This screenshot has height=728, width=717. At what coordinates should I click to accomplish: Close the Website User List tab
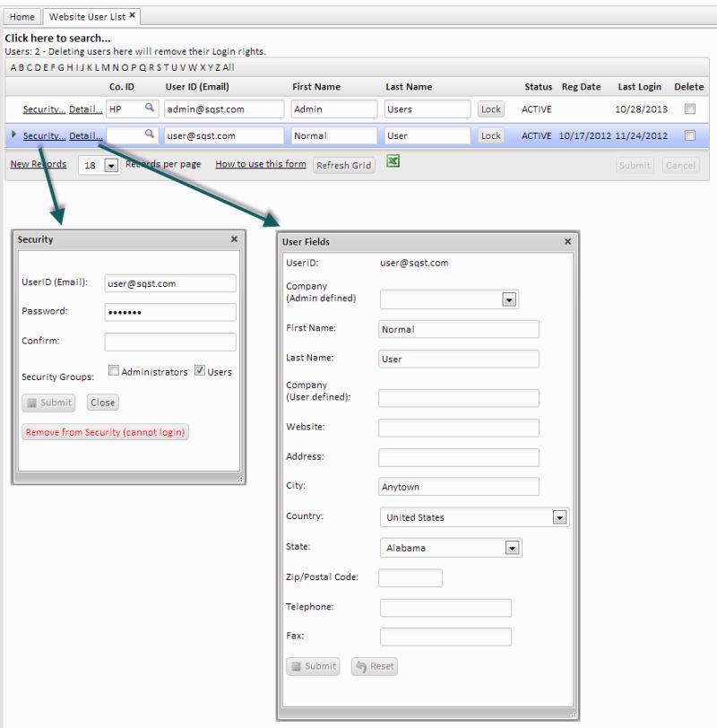[x=133, y=15]
